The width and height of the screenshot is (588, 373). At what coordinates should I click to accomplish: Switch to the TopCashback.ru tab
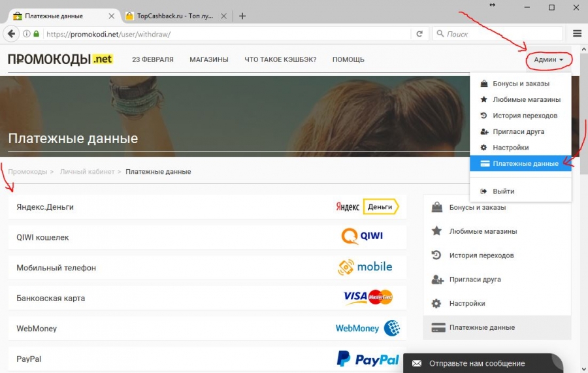click(x=176, y=16)
